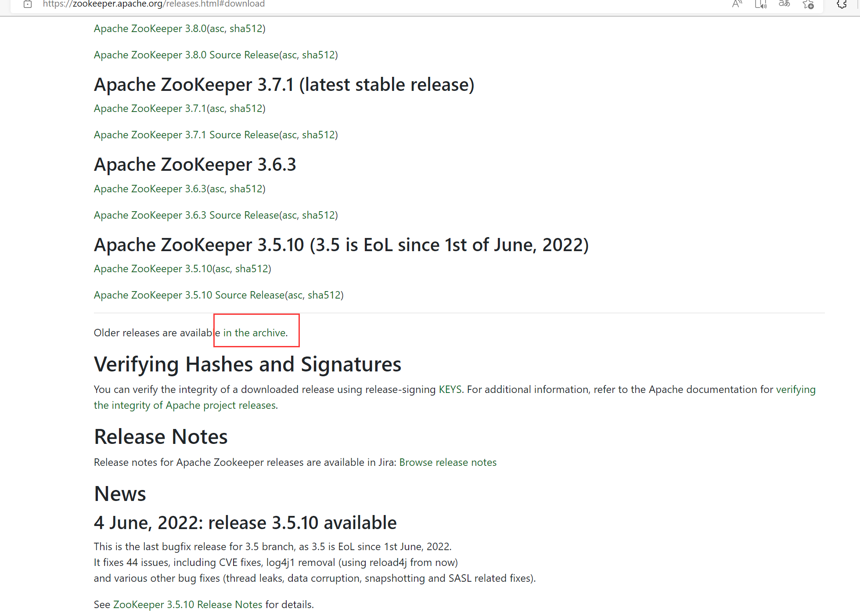Open the Extensions puzzle icon
Screen dimensions: 860x616
tap(841, 4)
